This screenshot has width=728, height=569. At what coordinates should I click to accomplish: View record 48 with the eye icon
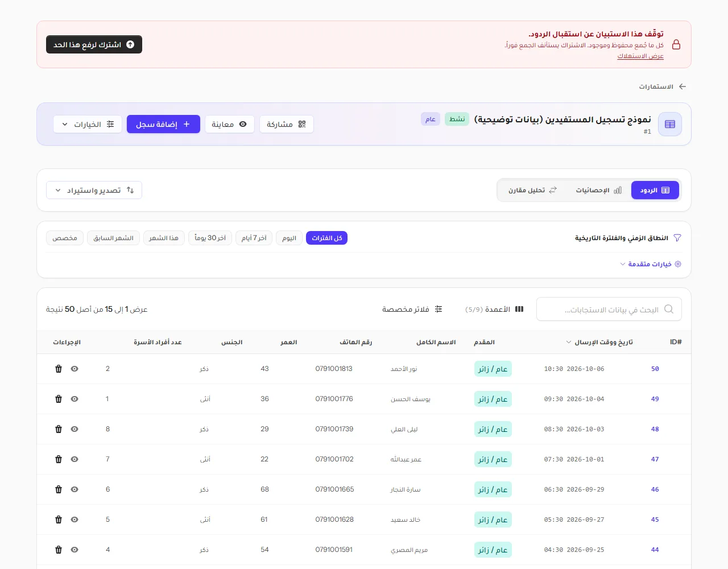[x=75, y=429]
